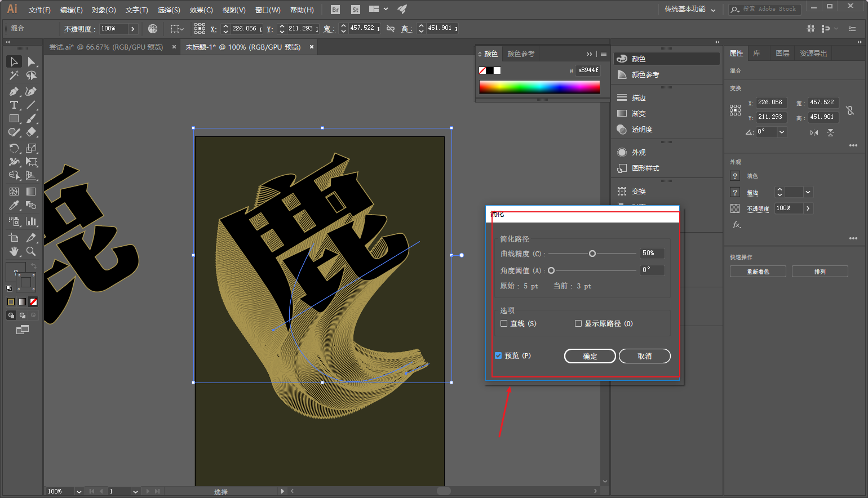Activate the Type tool
Image resolution: width=868 pixels, height=498 pixels.
click(14, 105)
